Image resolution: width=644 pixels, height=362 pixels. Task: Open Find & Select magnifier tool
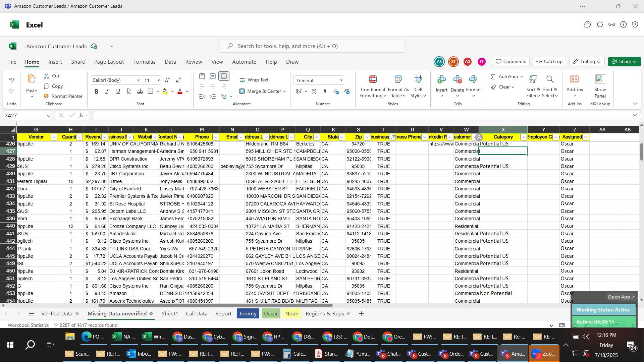coord(550,79)
